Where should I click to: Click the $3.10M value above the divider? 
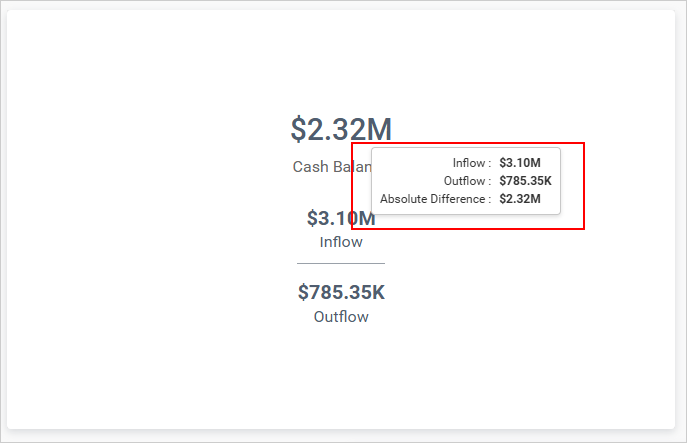[335, 218]
